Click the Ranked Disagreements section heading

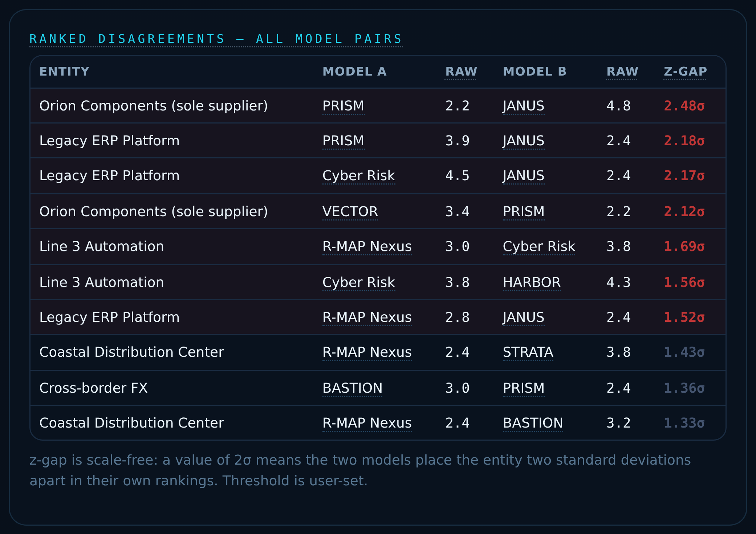click(x=216, y=39)
